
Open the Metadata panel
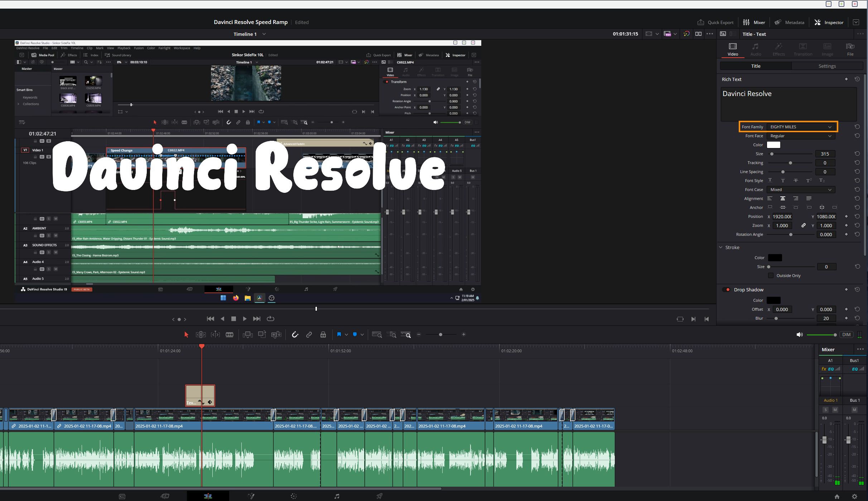click(x=789, y=22)
